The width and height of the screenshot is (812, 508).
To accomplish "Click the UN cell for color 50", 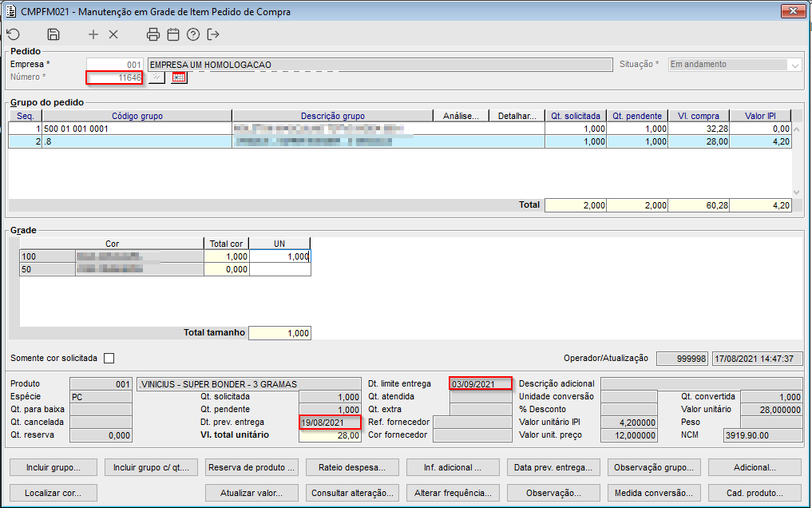I will point(279,269).
